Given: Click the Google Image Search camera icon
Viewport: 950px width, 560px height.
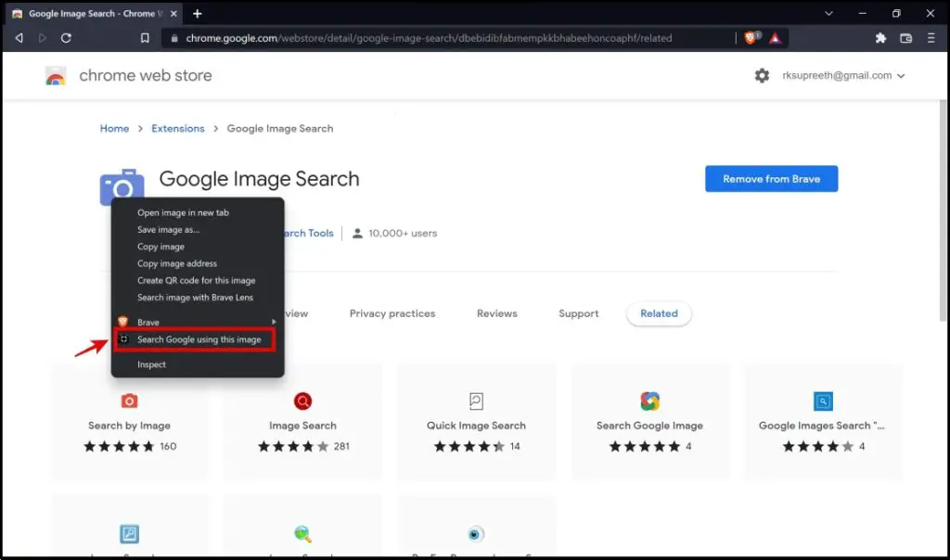Looking at the screenshot, I should [x=122, y=187].
